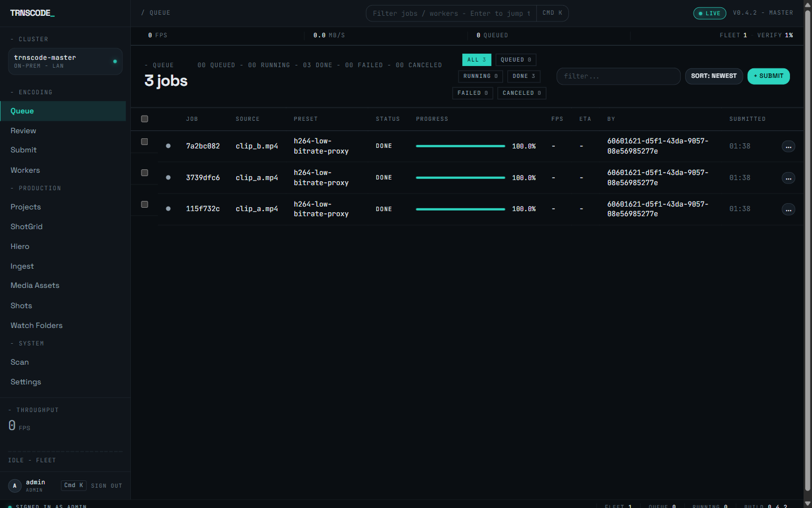Click QUEUE breadcrumb at top
Viewport: 812px width, 508px height.
point(160,13)
